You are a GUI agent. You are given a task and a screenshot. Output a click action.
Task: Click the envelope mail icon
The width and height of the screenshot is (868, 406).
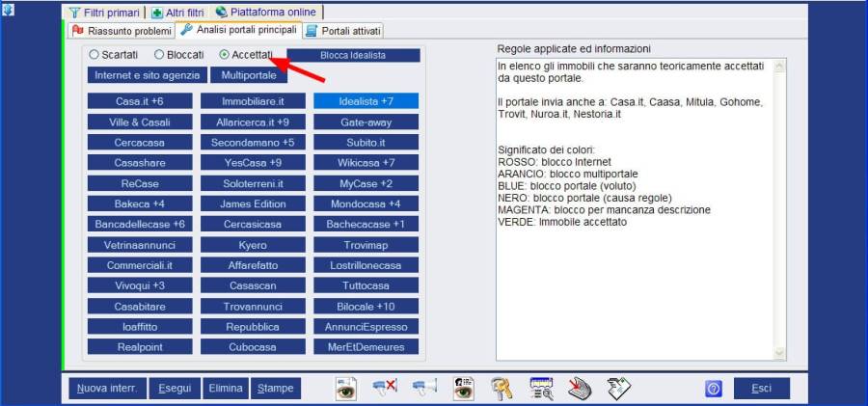click(x=618, y=389)
